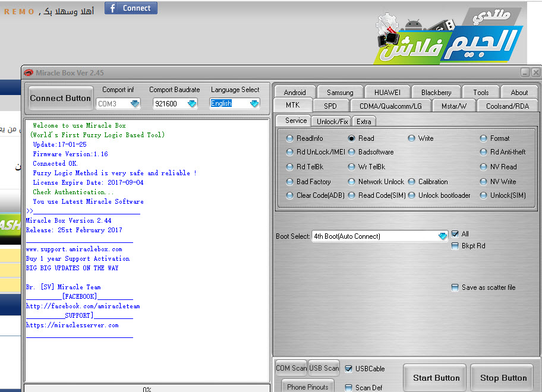Click the REMO username on webpage
This screenshot has width=542, height=392.
19,11
